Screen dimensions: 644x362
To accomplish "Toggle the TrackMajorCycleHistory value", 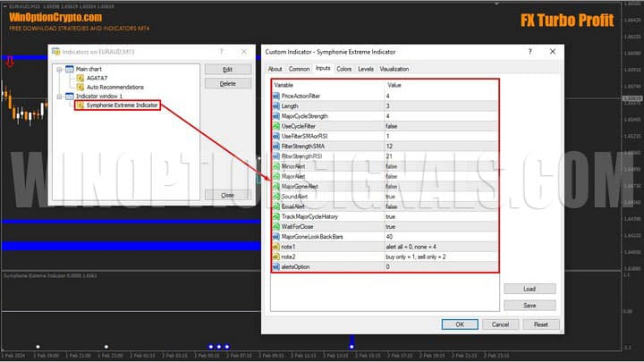I will coord(438,216).
